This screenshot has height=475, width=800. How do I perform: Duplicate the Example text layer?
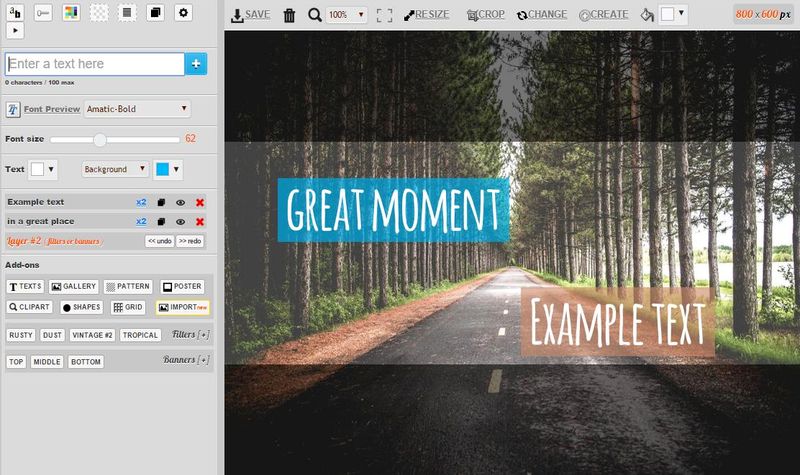pos(161,203)
